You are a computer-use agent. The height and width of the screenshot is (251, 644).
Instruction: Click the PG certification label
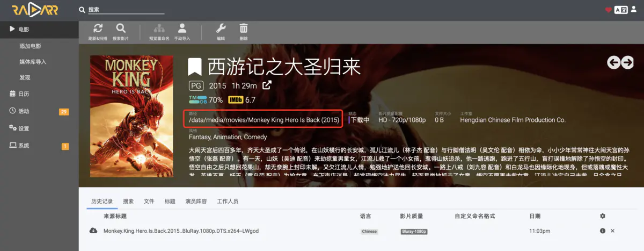(x=196, y=85)
